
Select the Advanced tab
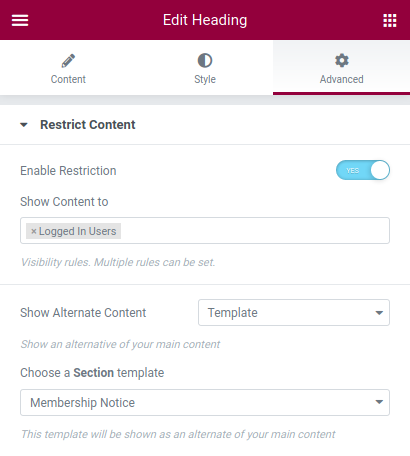341,68
